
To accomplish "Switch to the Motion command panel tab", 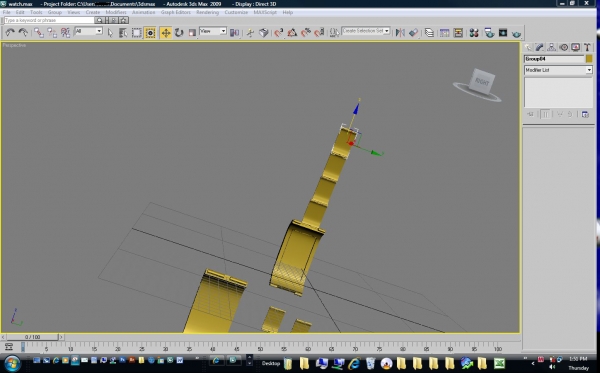I will (x=563, y=47).
